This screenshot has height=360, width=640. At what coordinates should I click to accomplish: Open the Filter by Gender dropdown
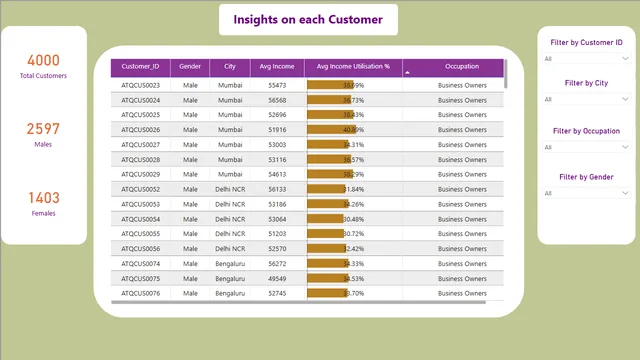point(586,193)
